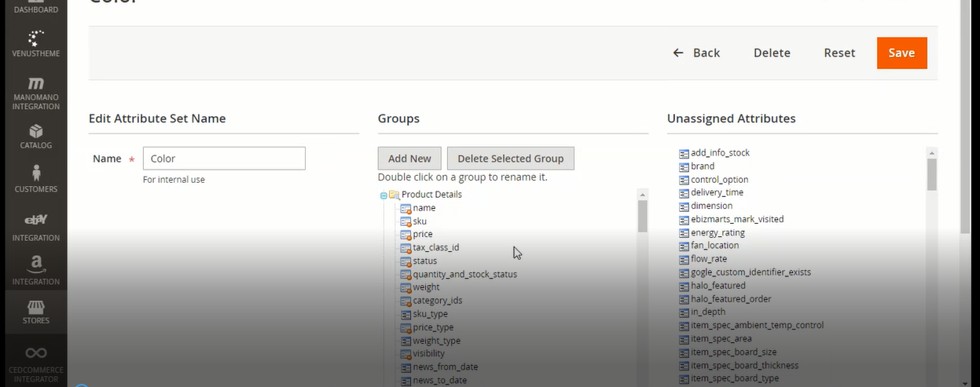Select item_spec_area attribute
Screen dimensions: 980x387
click(x=721, y=338)
